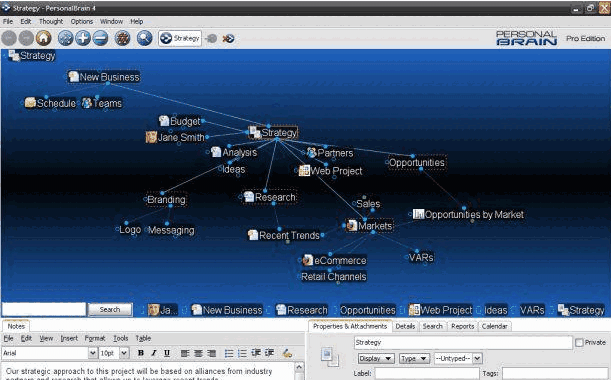The width and height of the screenshot is (611, 380).
Task: Click the remove-pin X arrow toolbar icon
Action: [228, 39]
